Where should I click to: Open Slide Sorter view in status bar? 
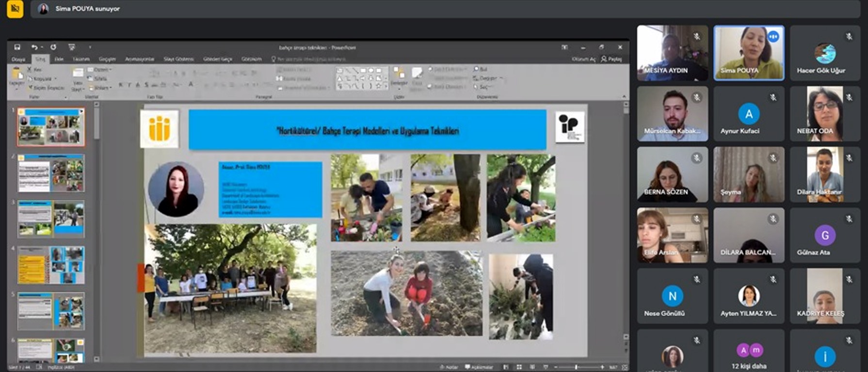point(519,367)
